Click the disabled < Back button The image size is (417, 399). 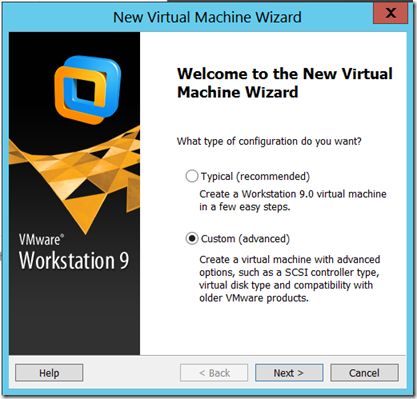click(214, 373)
